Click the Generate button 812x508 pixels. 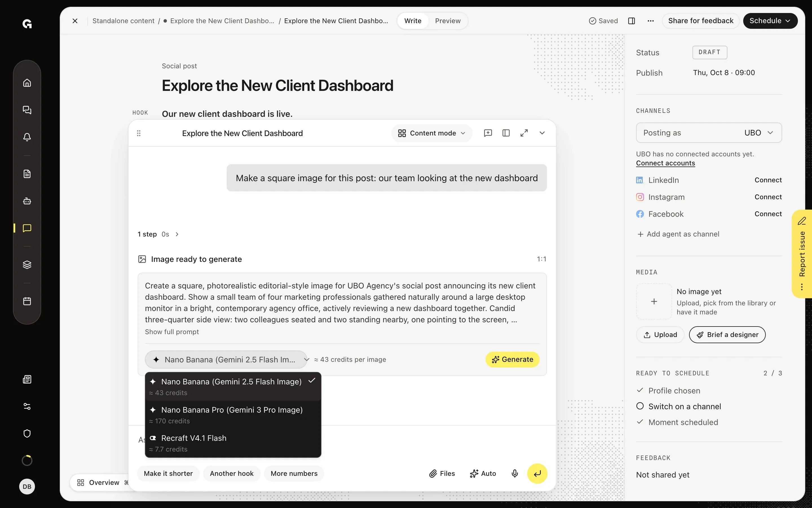(512, 360)
